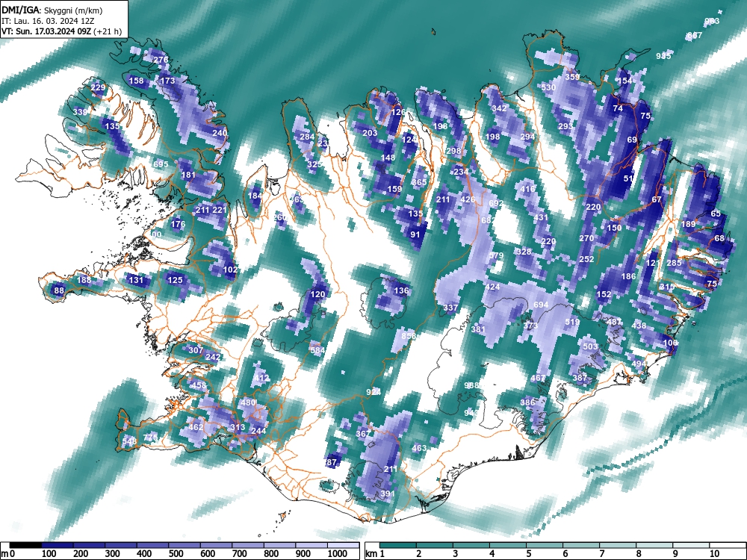Click the 924 value label
The width and height of the screenshot is (747, 560).
pos(373,392)
